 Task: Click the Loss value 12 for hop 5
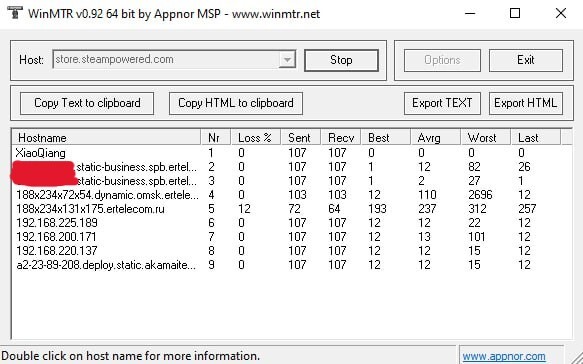click(x=244, y=209)
